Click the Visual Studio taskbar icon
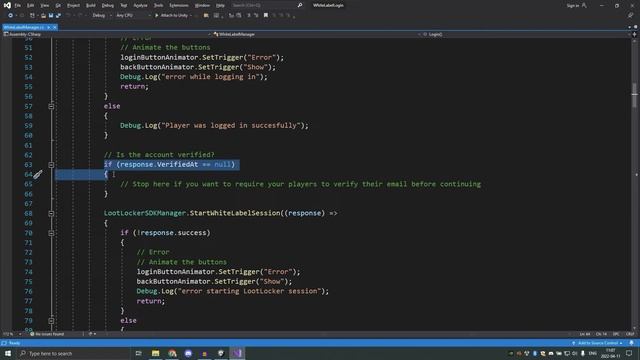Image resolution: width=640 pixels, height=360 pixels. coord(237,353)
